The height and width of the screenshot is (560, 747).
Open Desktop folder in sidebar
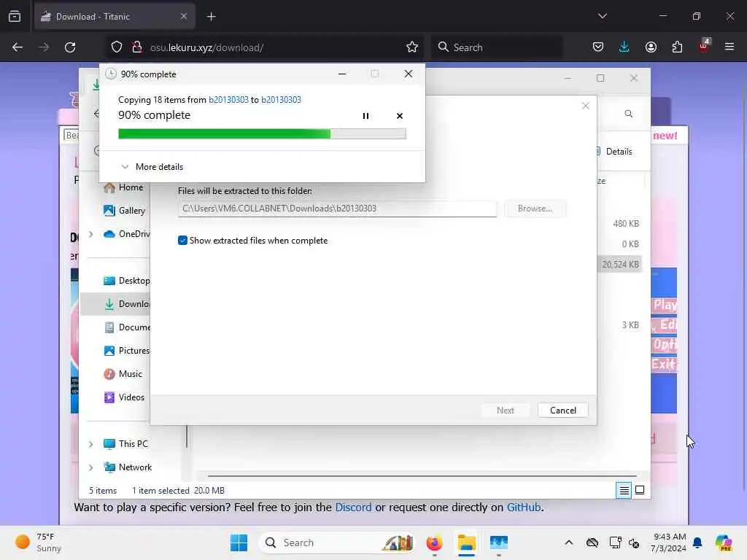[125, 281]
